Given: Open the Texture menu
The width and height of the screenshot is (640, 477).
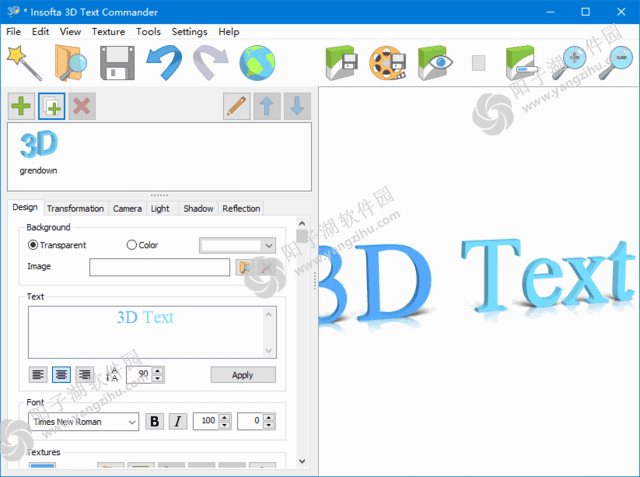Looking at the screenshot, I should [x=108, y=32].
